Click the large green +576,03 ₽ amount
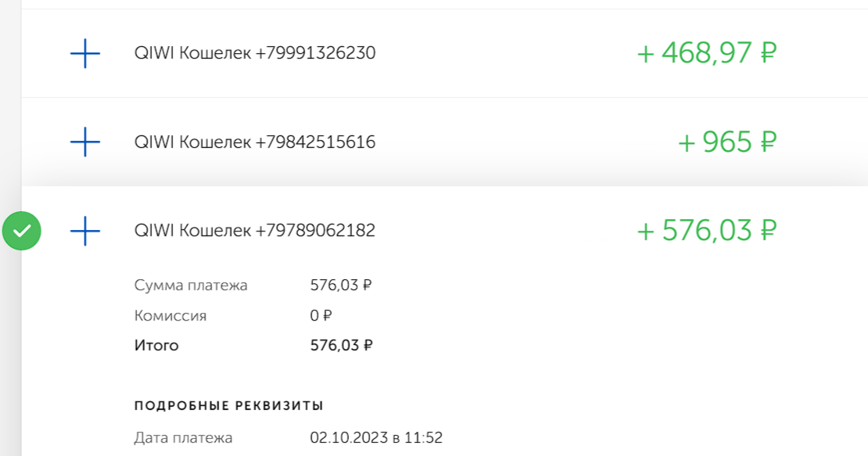The width and height of the screenshot is (868, 456). (707, 231)
